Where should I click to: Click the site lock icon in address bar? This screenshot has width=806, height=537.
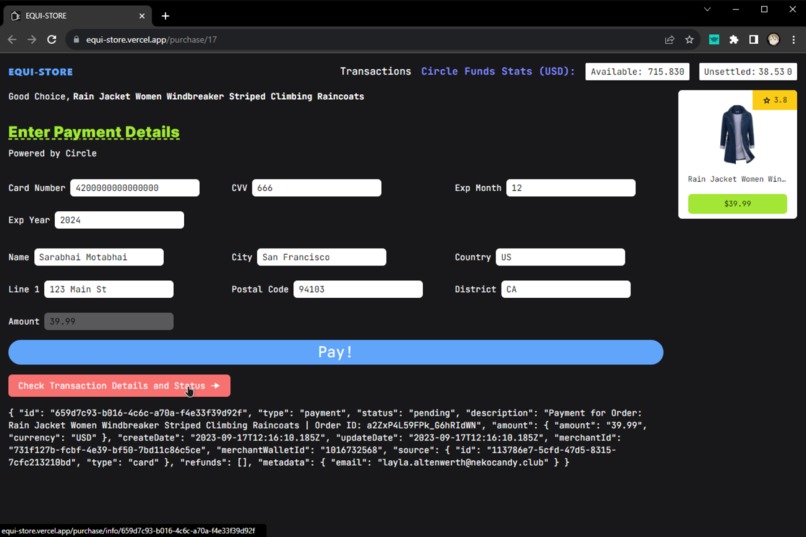(76, 40)
